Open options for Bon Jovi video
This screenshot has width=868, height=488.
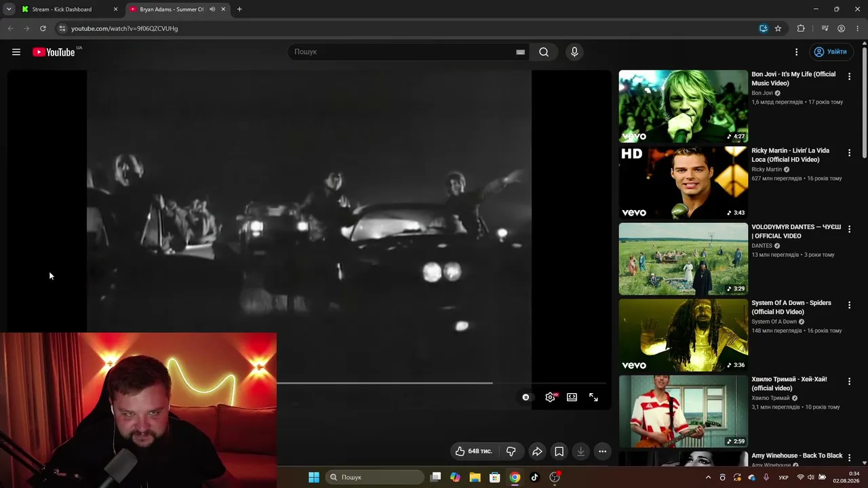(x=849, y=77)
